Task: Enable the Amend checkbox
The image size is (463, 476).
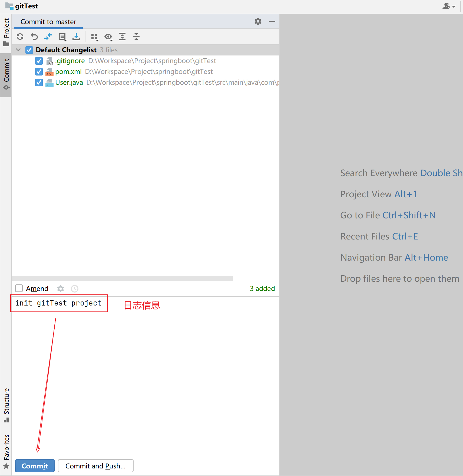Action: 19,288
